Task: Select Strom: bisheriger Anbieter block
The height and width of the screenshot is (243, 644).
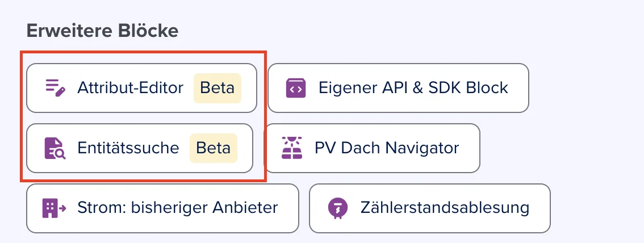Action: click(x=162, y=208)
